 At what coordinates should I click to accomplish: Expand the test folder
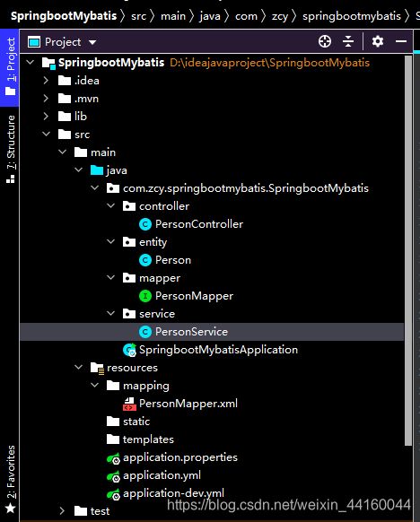(62, 511)
